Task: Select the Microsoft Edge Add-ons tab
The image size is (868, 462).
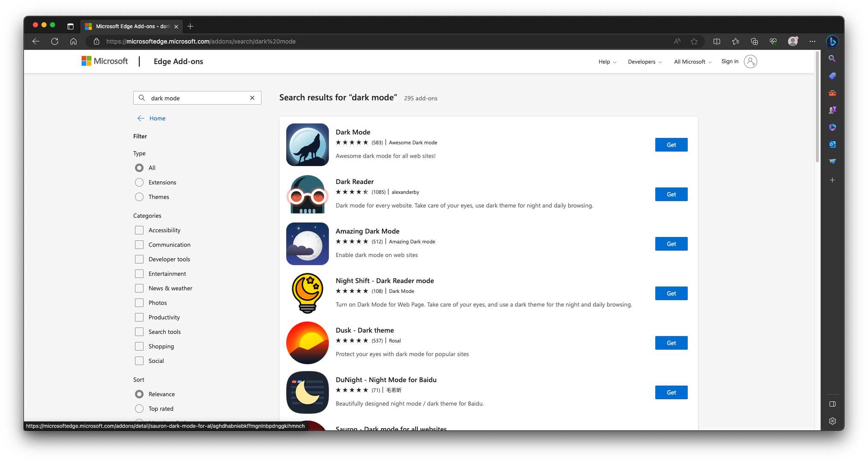Action: pos(132,26)
